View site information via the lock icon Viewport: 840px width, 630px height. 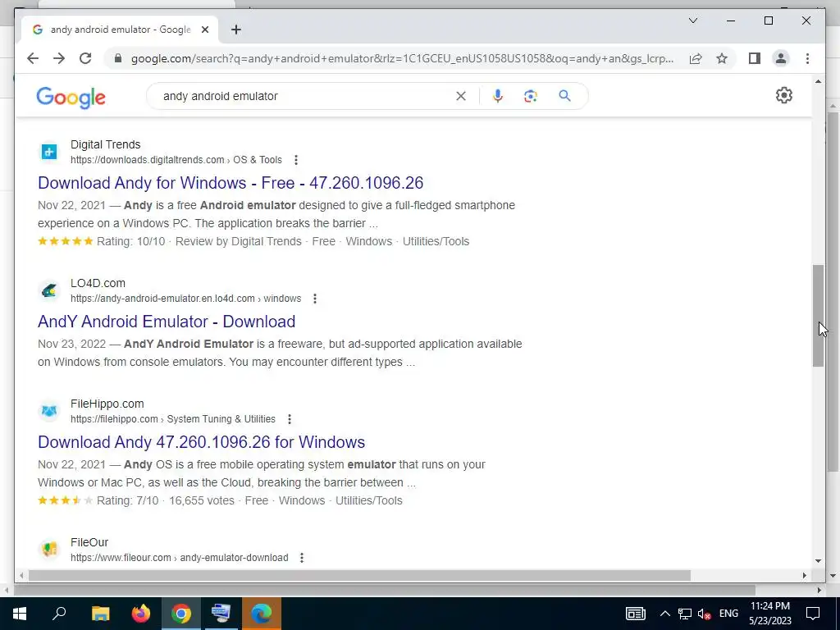(x=118, y=58)
